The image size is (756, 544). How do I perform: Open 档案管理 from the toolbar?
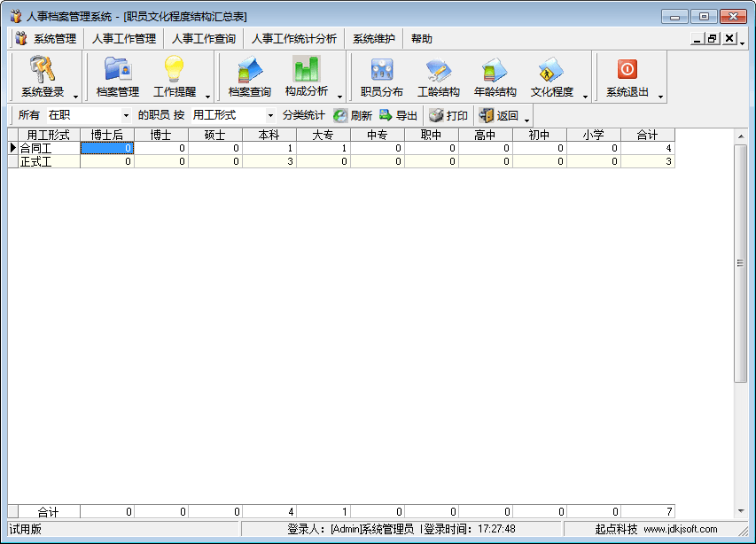click(117, 70)
